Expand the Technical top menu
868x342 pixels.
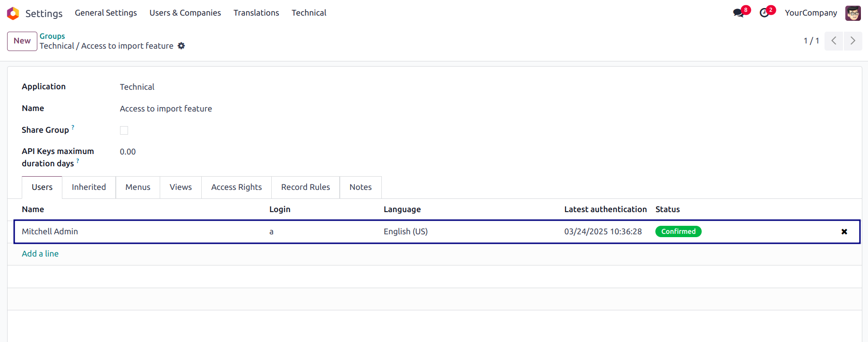309,13
